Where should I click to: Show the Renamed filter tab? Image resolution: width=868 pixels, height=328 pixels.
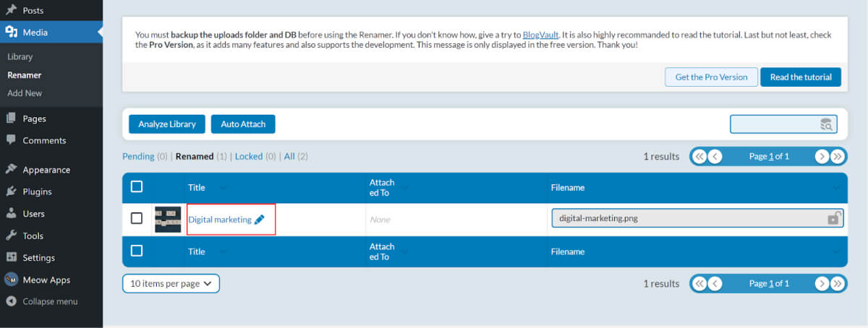(x=195, y=156)
